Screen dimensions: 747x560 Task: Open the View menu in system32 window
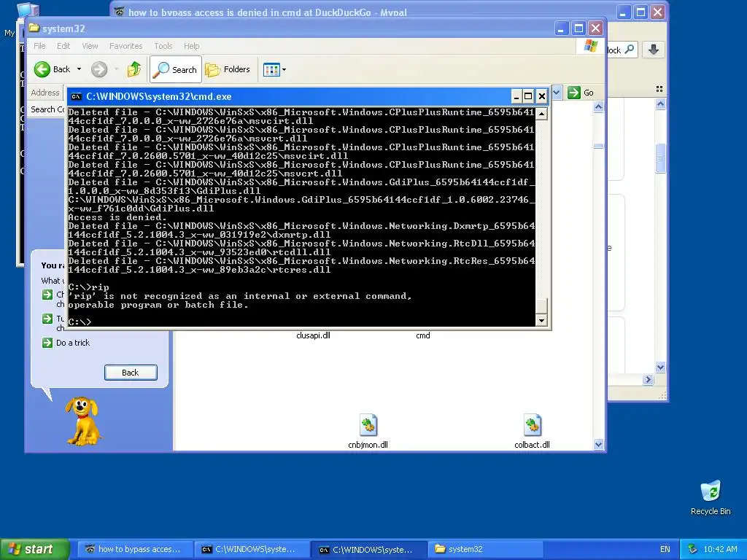pos(90,46)
